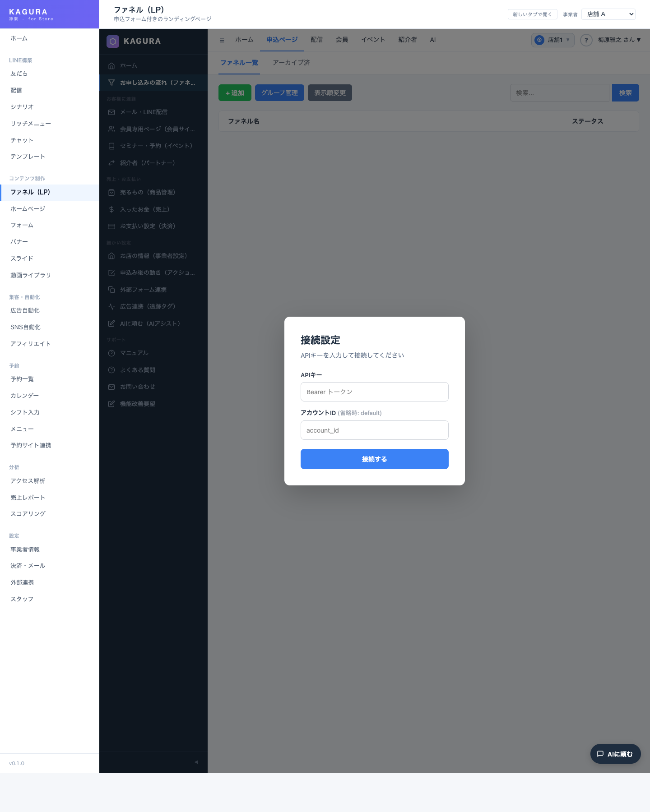Open the 事業者 店舗 A dropdown
The image size is (650, 812).
608,14
